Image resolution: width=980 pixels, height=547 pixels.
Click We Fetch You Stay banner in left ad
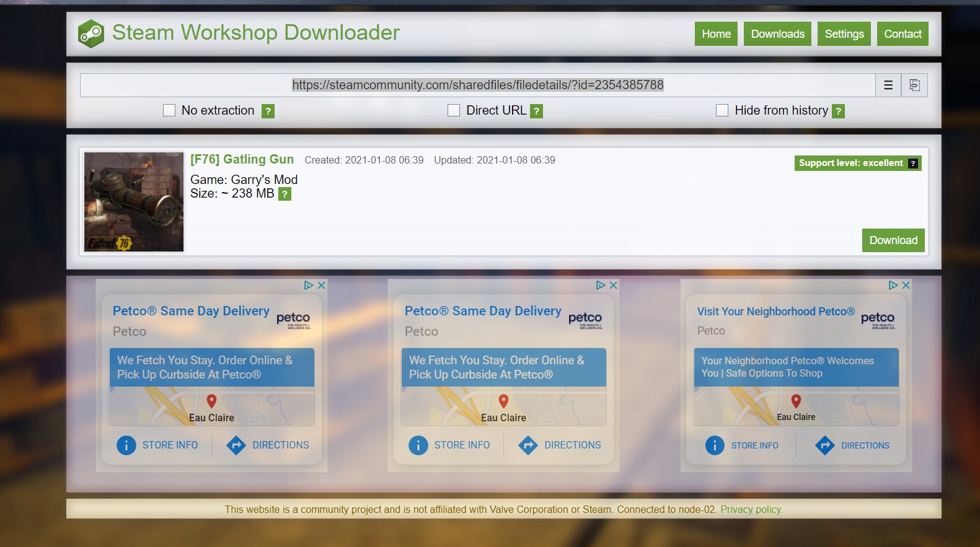coord(212,367)
